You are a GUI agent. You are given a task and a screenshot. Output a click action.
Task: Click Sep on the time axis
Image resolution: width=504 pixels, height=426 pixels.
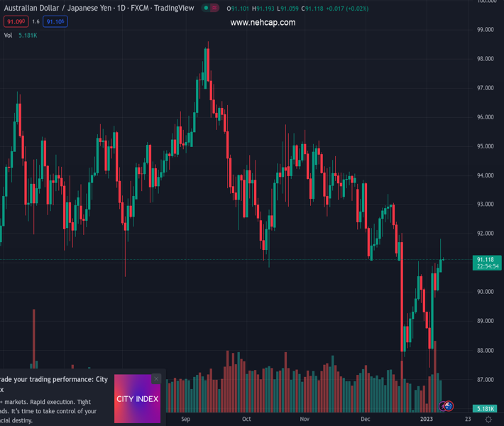click(185, 420)
